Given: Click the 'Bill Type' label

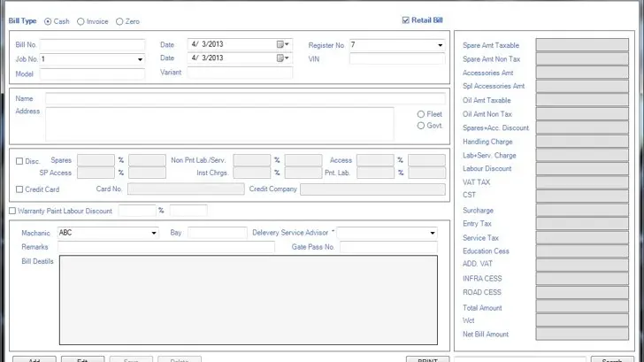Looking at the screenshot, I should point(23,21).
